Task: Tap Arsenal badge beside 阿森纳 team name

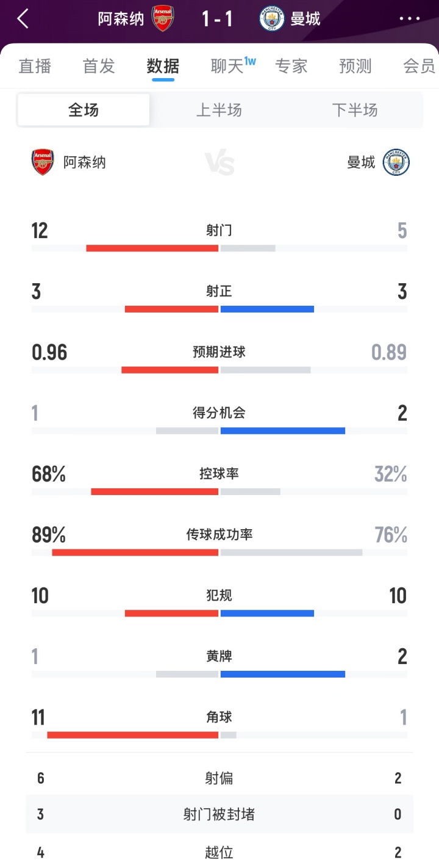Action: pos(43,162)
